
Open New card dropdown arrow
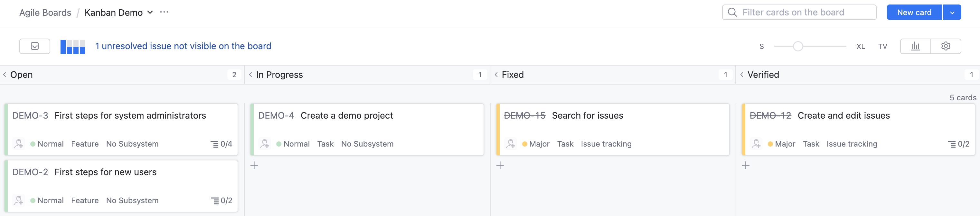952,13
